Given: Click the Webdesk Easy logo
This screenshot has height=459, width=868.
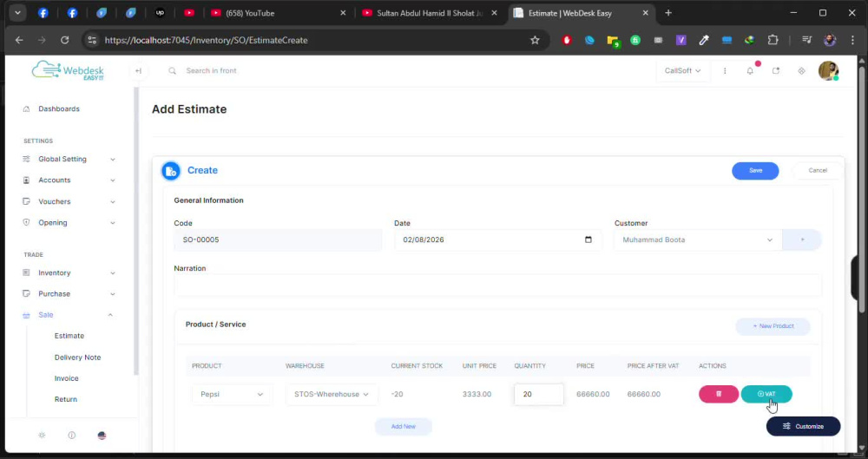Looking at the screenshot, I should pyautogui.click(x=68, y=71).
